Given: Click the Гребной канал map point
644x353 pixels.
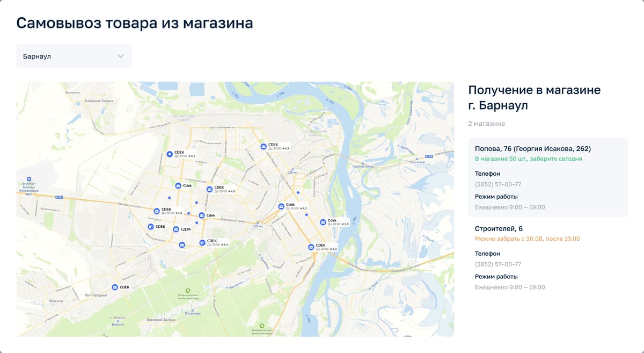Looking at the screenshot, I should pos(362,163).
